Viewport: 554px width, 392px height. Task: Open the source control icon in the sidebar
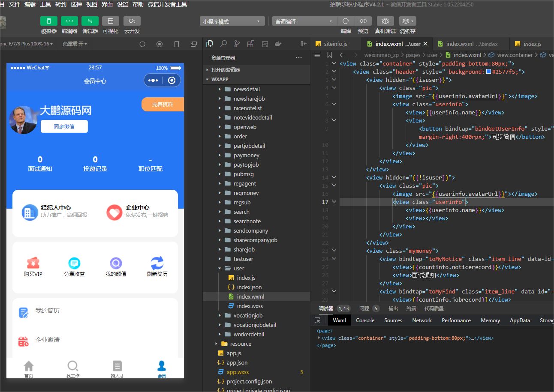[x=237, y=44]
